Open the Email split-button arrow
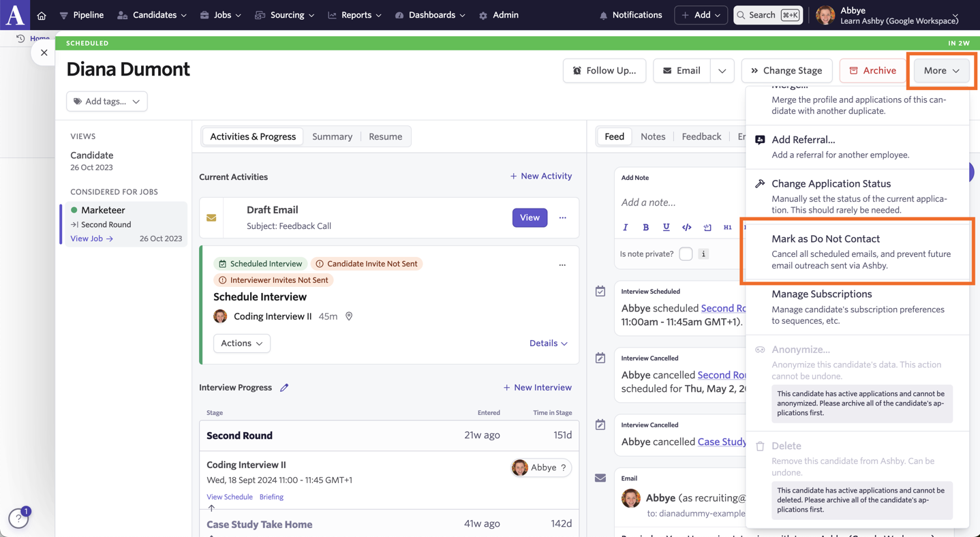This screenshot has height=537, width=980. pos(722,70)
